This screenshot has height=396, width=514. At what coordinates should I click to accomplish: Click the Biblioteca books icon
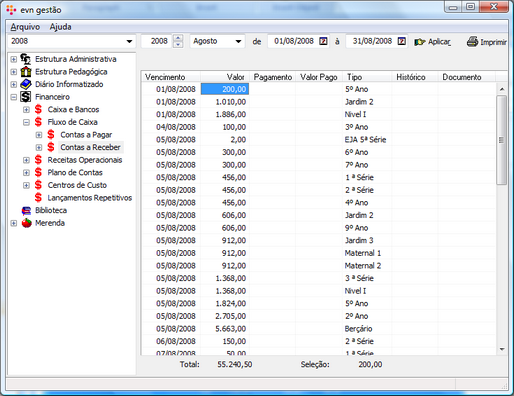(26, 210)
